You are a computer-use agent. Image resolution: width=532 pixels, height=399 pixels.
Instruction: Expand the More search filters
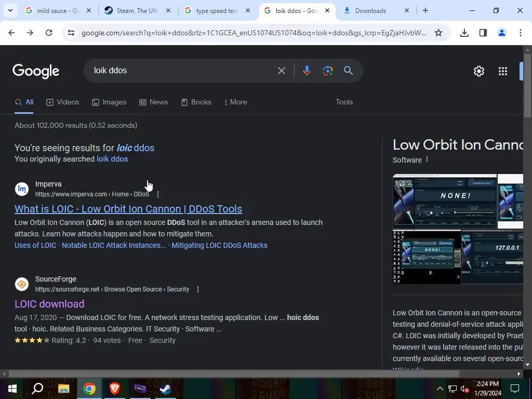(x=235, y=102)
